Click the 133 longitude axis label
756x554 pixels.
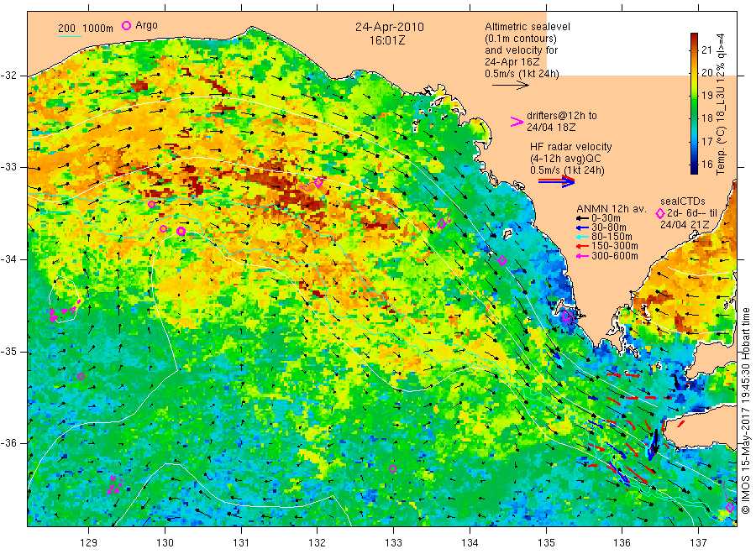393,543
